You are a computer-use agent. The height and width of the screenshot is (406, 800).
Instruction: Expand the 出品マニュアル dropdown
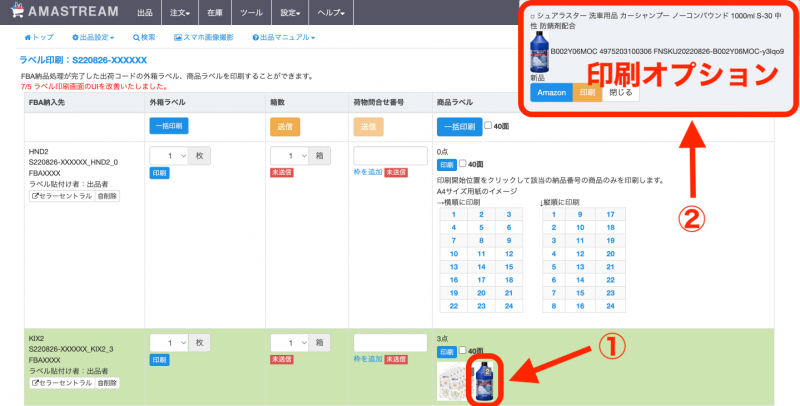pos(283,37)
